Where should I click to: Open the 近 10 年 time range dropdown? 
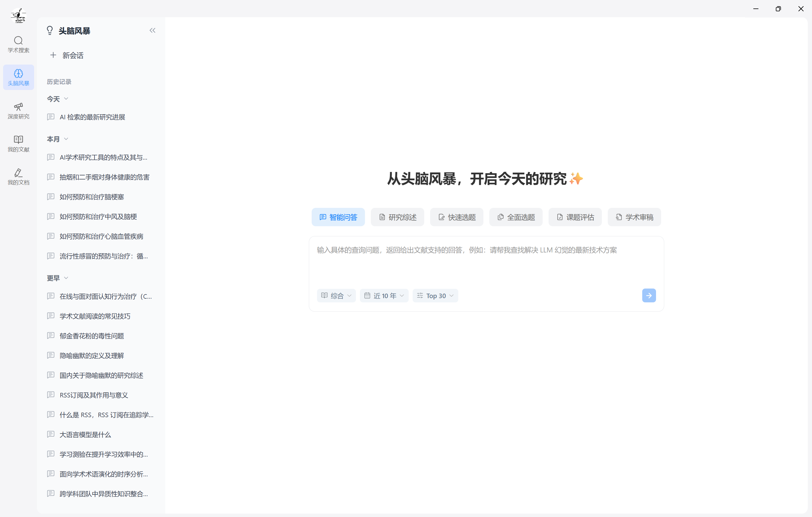click(384, 295)
